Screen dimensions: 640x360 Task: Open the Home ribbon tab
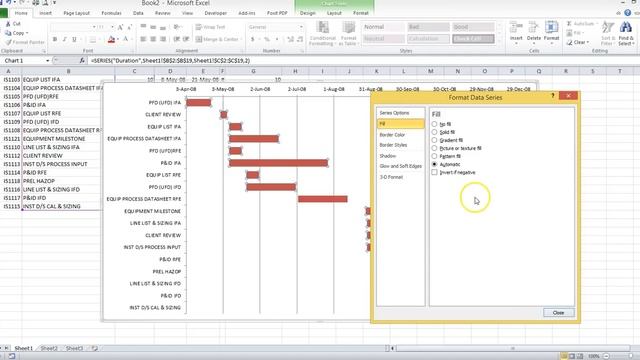21,13
